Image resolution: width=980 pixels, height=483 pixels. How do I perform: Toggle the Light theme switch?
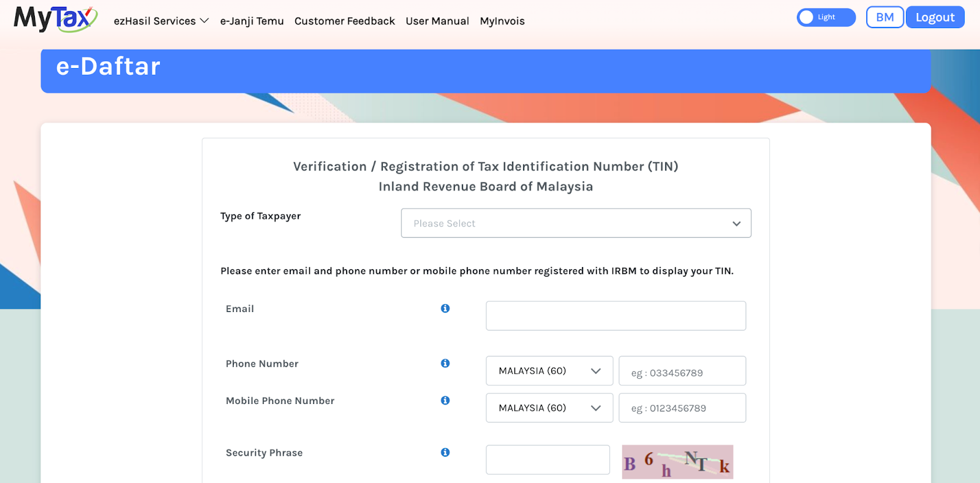tap(826, 17)
